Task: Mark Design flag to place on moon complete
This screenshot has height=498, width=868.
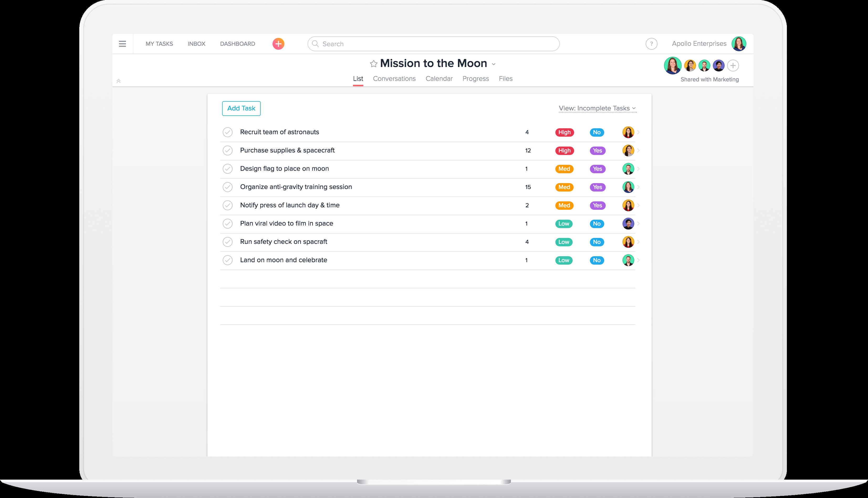Action: [x=228, y=169]
